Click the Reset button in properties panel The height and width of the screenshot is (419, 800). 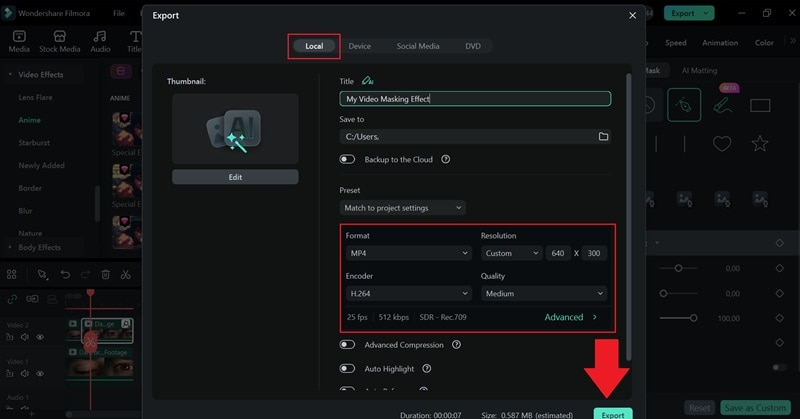pos(699,408)
